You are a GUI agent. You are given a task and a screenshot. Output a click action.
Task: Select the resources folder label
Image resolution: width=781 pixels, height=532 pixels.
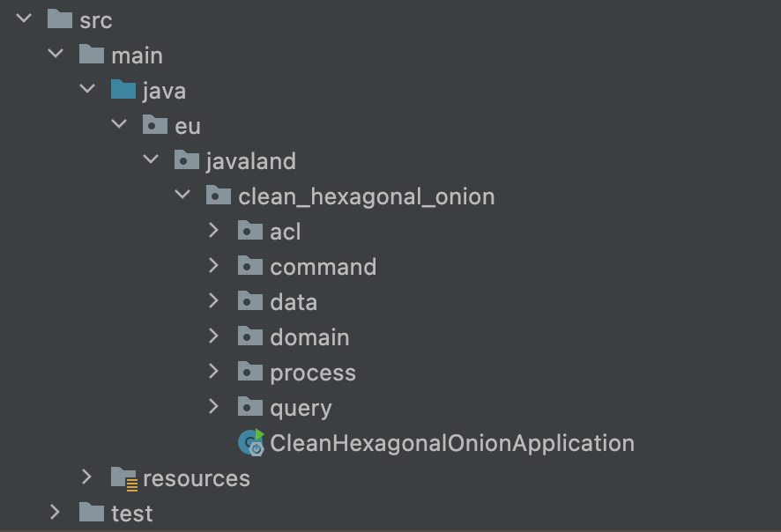click(x=197, y=479)
